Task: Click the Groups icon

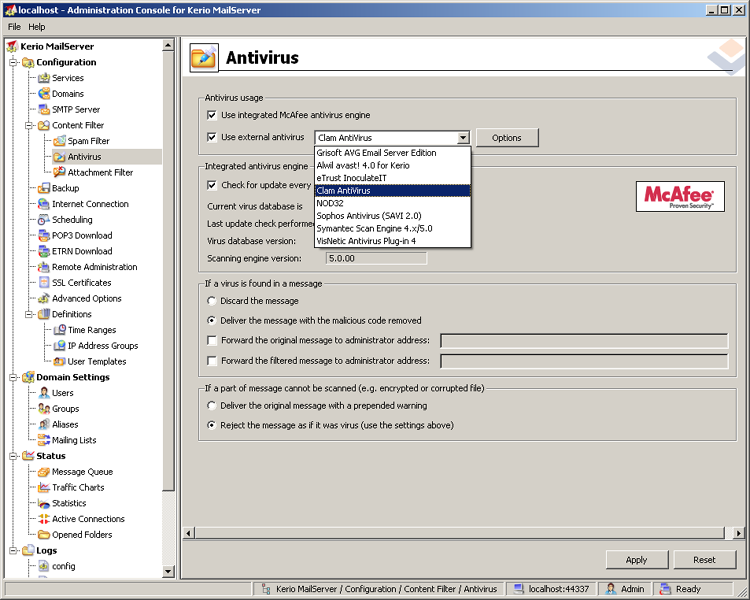Action: [x=44, y=409]
